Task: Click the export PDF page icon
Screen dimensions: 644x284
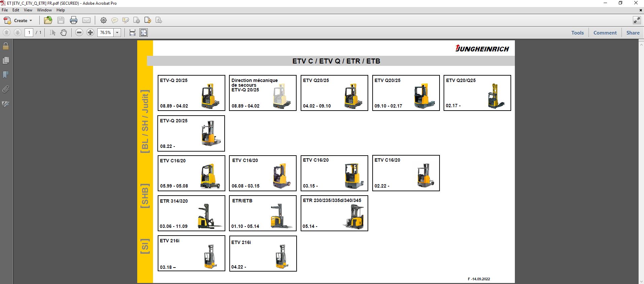Action: coord(148,21)
